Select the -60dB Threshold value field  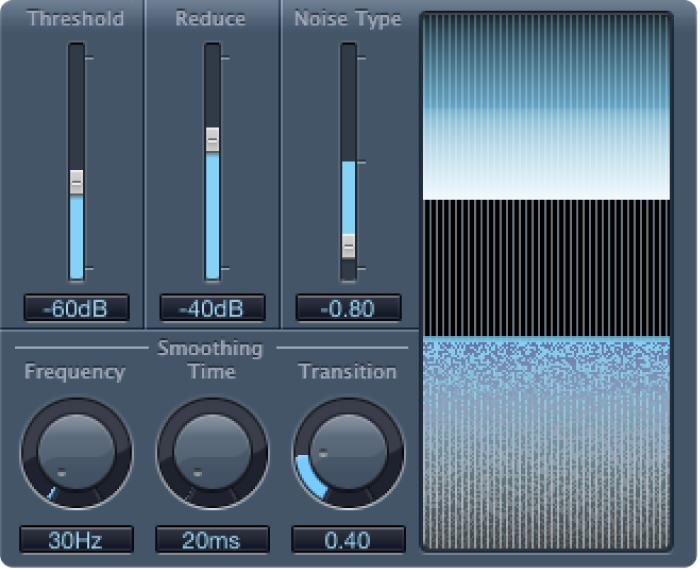click(76, 308)
